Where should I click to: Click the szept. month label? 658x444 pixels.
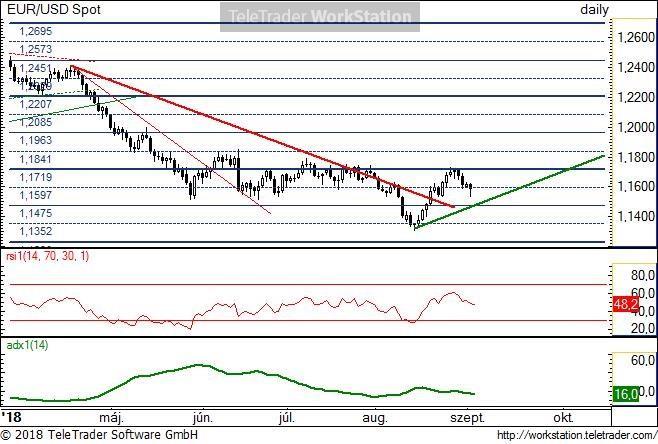pos(467,418)
